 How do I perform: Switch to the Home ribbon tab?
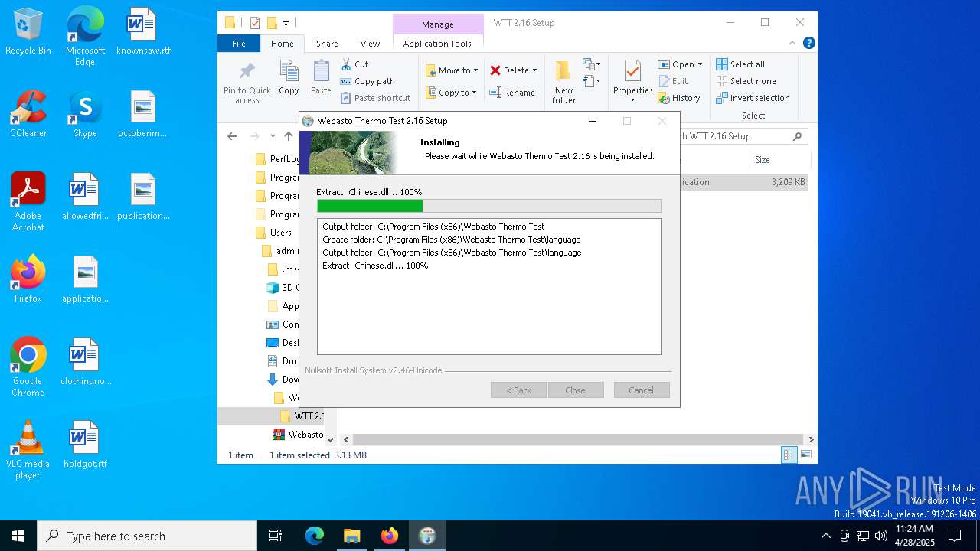[282, 44]
